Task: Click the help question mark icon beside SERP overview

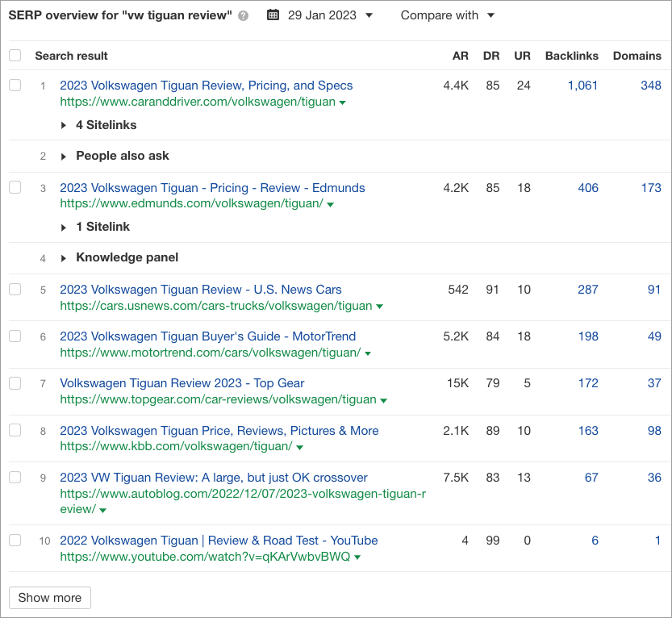Action: 243,16
